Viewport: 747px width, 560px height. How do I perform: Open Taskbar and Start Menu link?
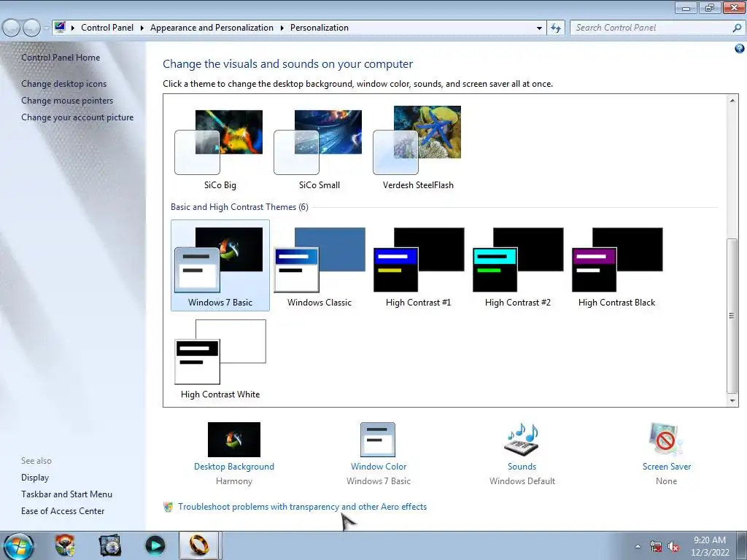tap(66, 494)
